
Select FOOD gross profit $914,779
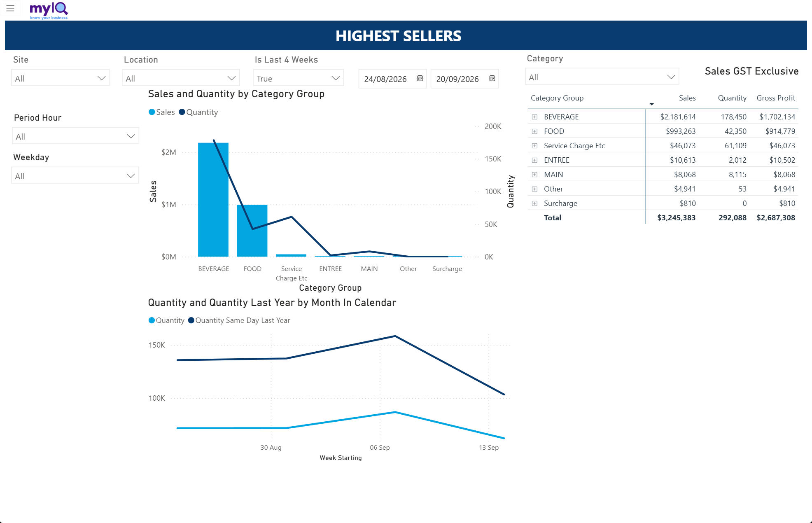point(780,131)
